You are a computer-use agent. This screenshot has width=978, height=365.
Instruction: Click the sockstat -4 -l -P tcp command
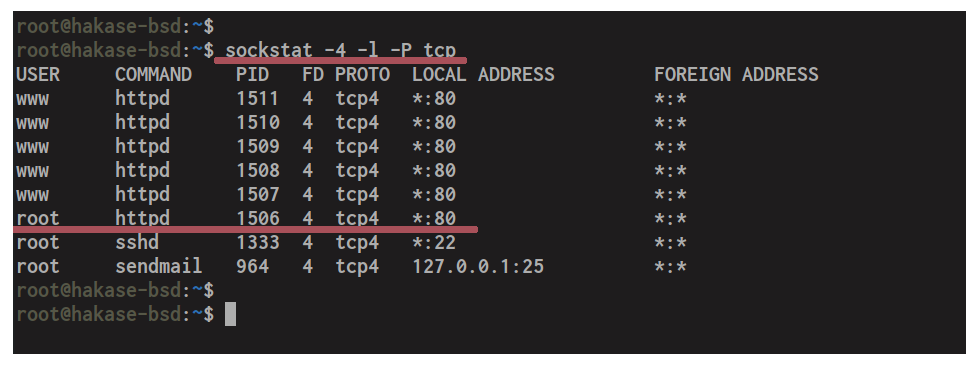click(341, 50)
